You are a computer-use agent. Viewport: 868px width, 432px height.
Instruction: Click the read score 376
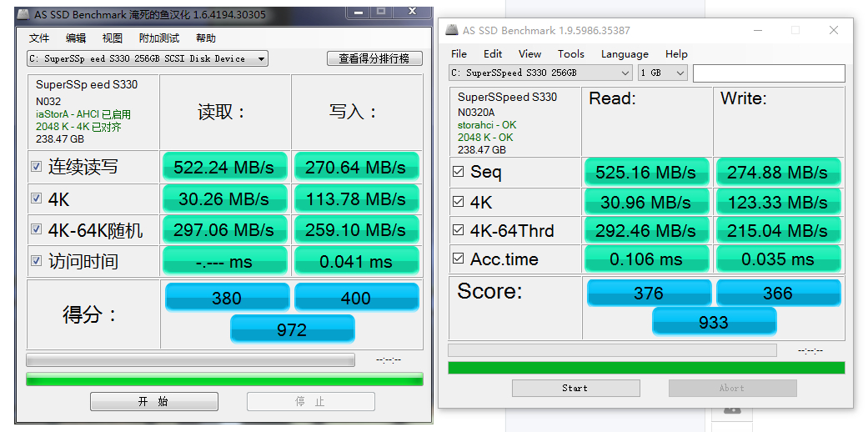pos(649,293)
